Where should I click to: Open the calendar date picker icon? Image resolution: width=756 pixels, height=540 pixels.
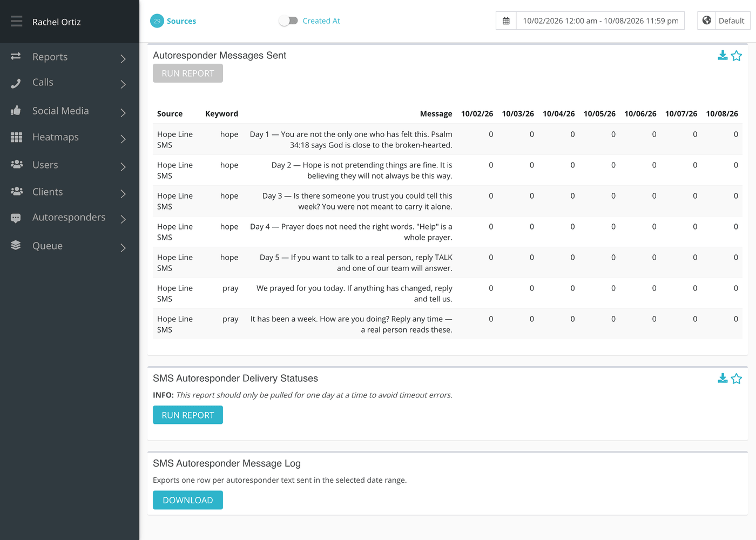coord(506,21)
